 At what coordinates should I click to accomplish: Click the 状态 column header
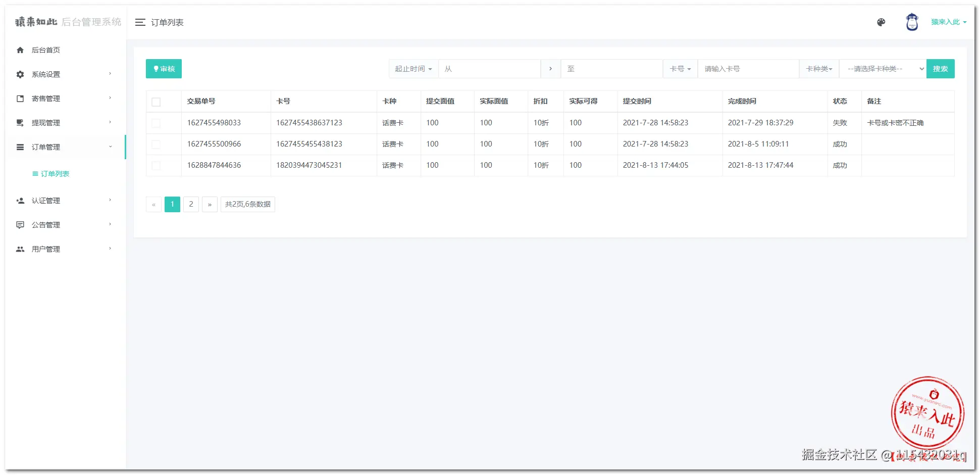[x=840, y=101]
